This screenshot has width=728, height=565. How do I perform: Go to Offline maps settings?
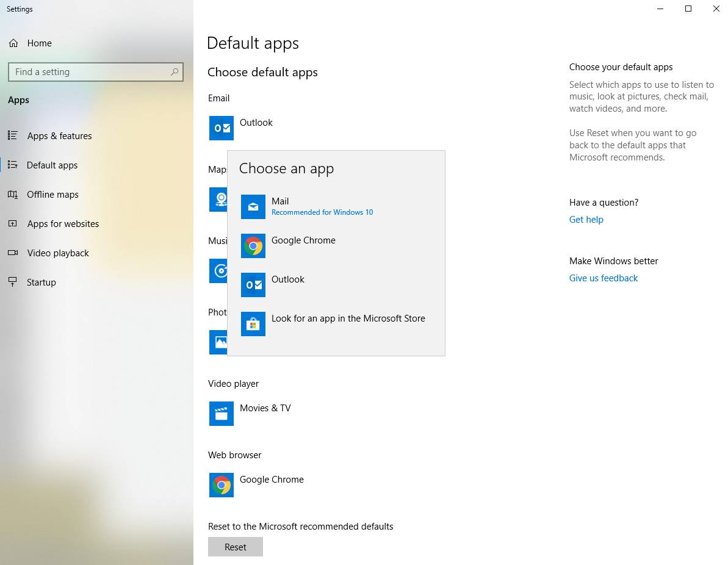point(52,195)
